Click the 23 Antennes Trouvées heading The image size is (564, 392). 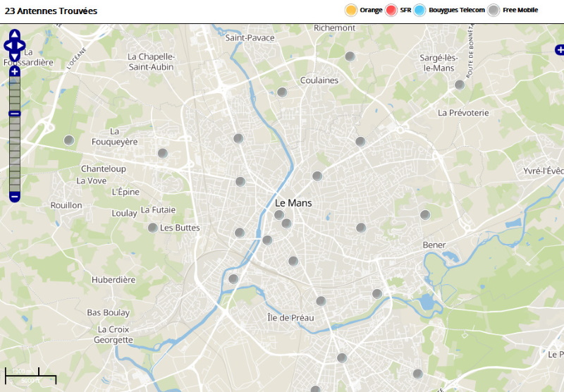pos(51,11)
